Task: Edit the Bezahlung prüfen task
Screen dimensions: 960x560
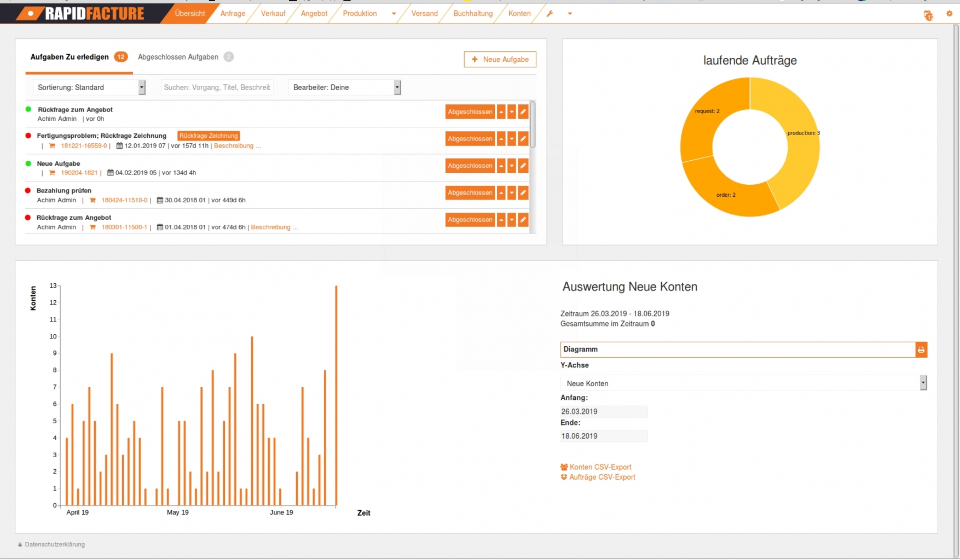Action: 523,192
